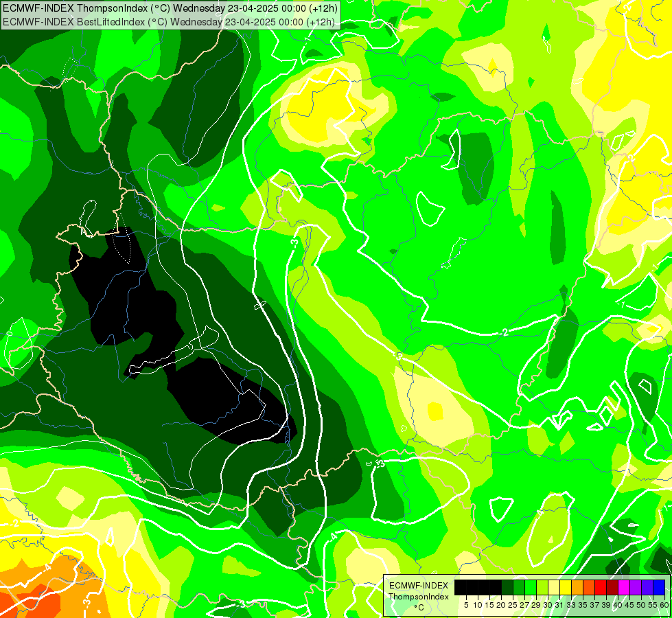Click the BestLiftedIndex title line at top

(168, 22)
